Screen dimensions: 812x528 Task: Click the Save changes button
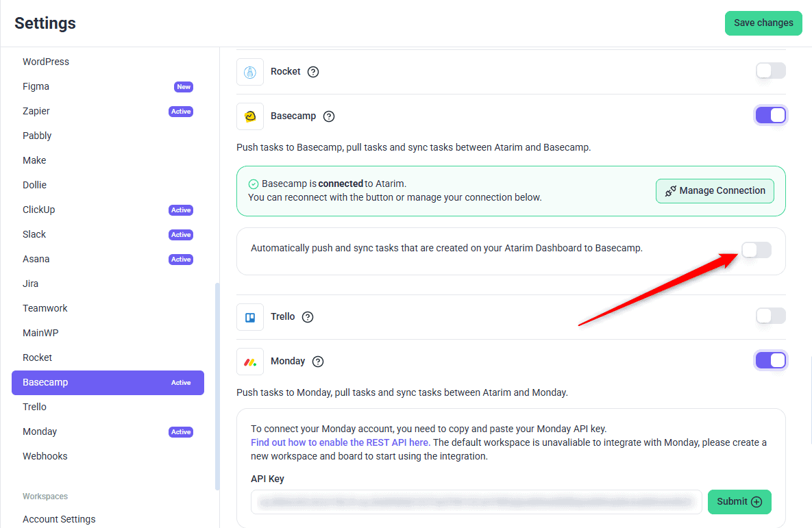point(763,23)
